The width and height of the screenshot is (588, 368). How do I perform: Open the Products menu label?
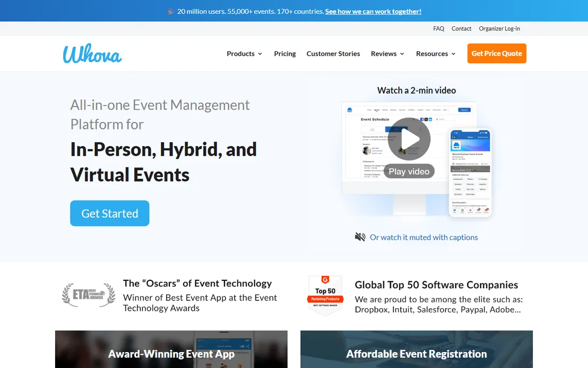click(x=241, y=53)
